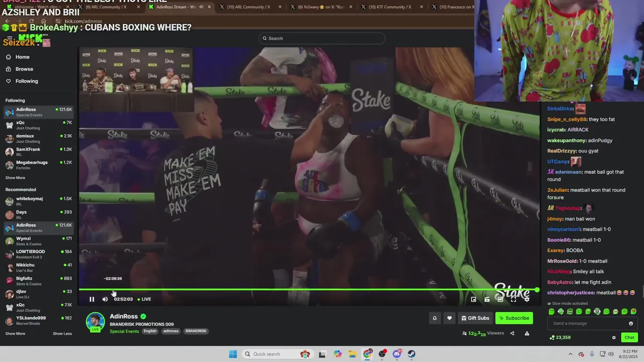Jump to LIVE in the player
The height and width of the screenshot is (362, 644).
144,299
